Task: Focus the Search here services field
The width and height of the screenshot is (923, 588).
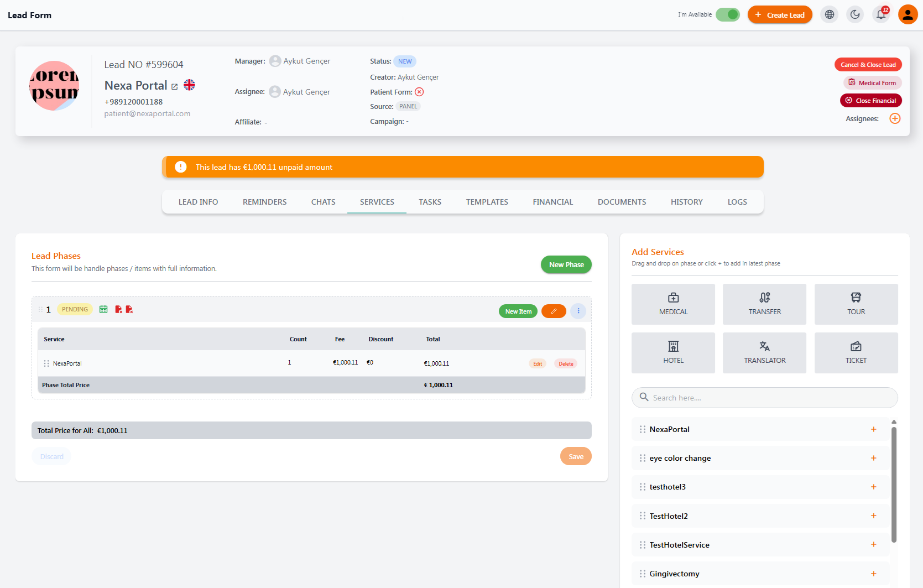Action: (x=765, y=398)
